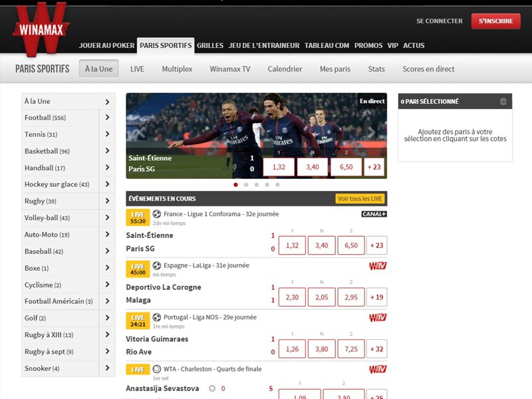Click the Canal+ broadcaster icon
Screen dimensions: 532x399
[374, 214]
